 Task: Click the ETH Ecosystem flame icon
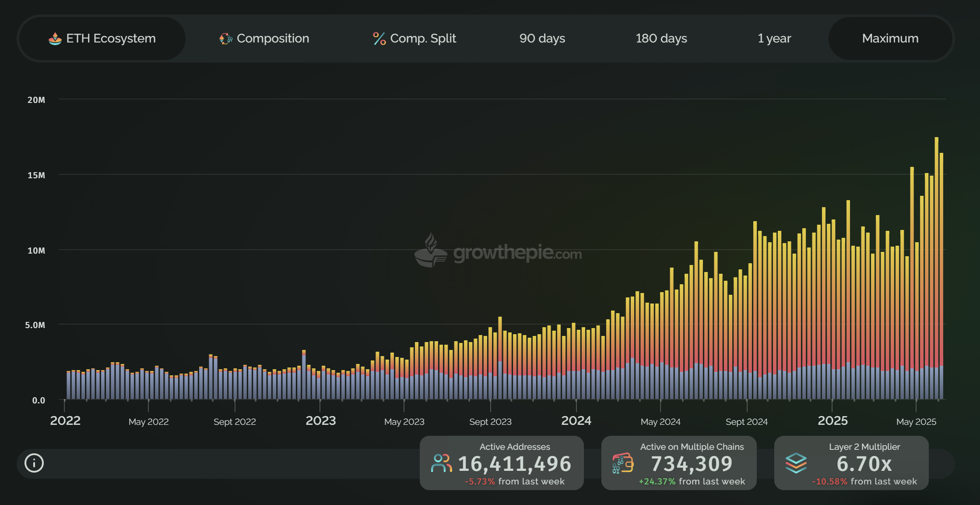click(55, 39)
